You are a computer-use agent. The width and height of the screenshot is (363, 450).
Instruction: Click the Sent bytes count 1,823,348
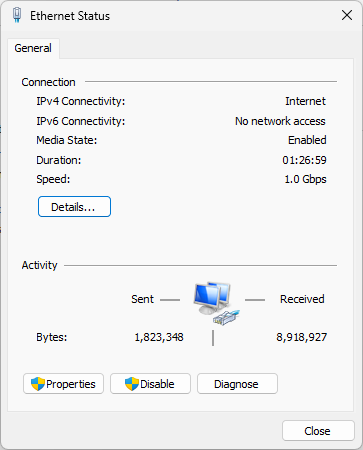pos(159,337)
